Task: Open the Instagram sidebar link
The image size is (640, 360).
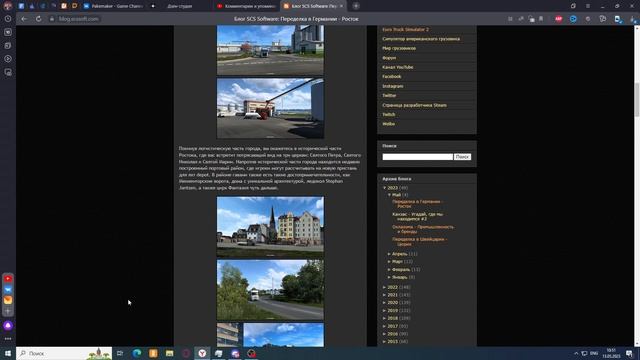Action: [x=393, y=86]
